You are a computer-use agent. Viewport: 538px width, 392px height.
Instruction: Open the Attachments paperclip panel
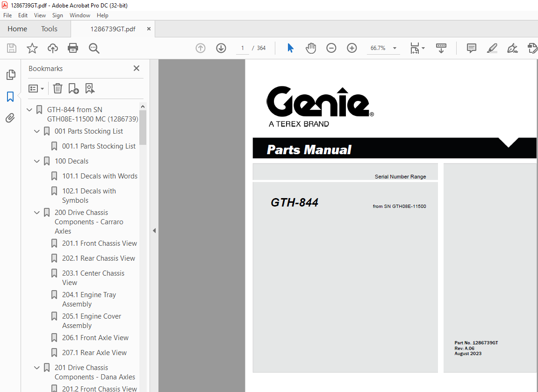(10, 118)
